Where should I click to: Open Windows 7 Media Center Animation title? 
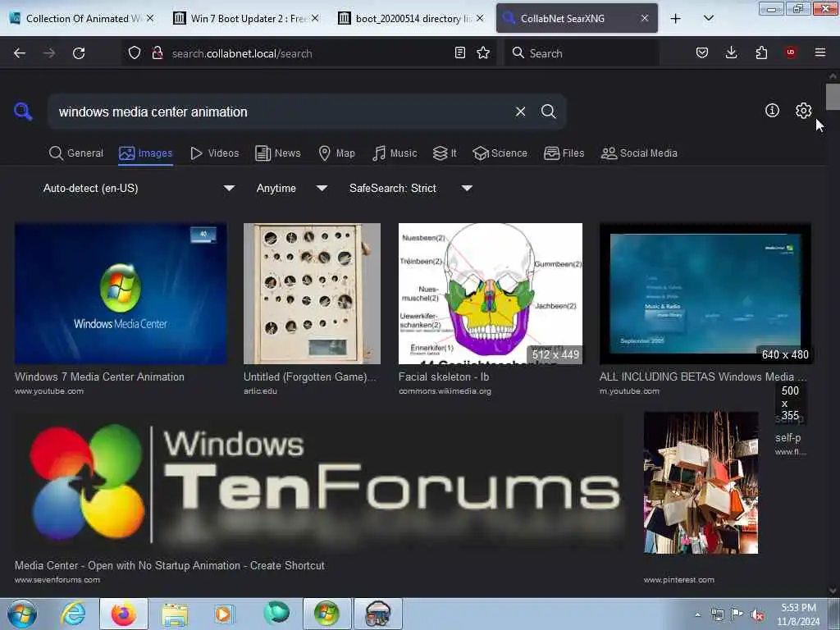(x=99, y=377)
